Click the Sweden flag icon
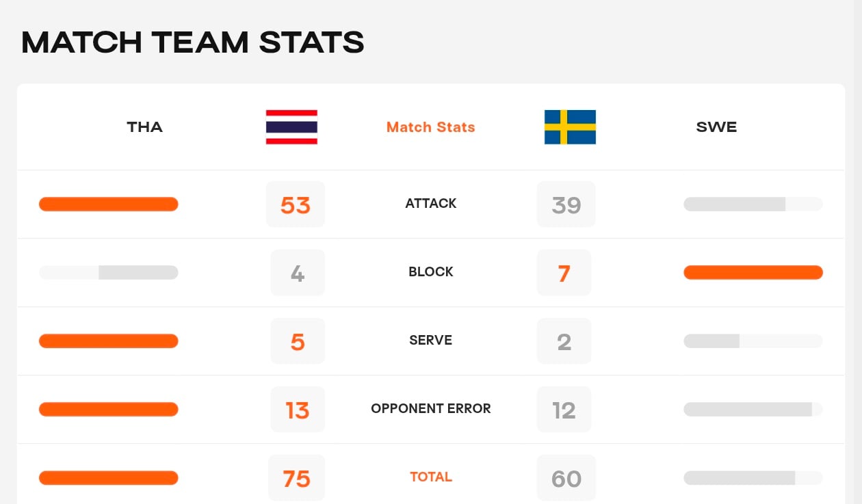 point(570,127)
